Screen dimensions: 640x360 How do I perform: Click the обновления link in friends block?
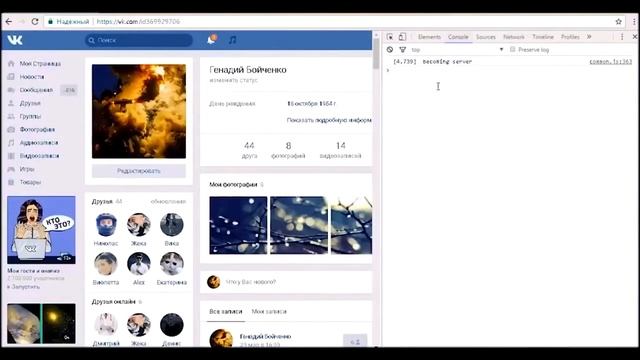(168, 202)
